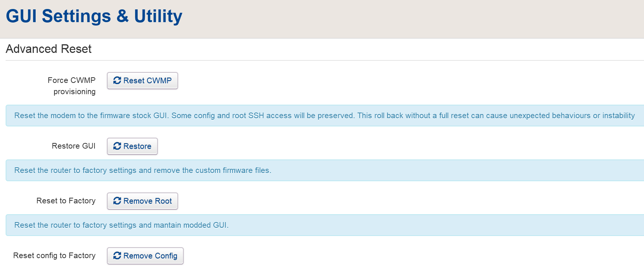This screenshot has height=272, width=644.
Task: Click the refresh icon inside the Reset CWMP button
Action: click(116, 80)
